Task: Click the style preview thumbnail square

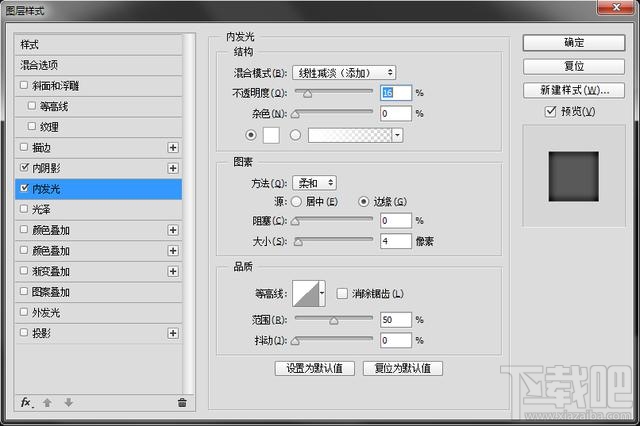Action: pos(573,176)
